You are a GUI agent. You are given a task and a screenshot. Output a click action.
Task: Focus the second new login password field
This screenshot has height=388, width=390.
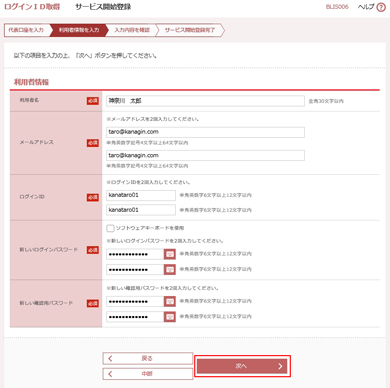tap(135, 269)
